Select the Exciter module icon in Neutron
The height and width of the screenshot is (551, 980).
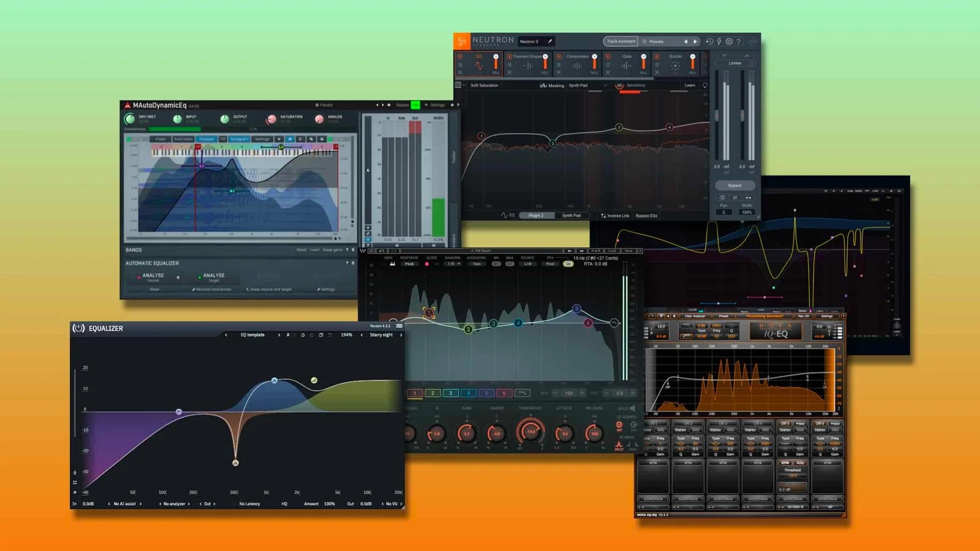pyautogui.click(x=676, y=66)
